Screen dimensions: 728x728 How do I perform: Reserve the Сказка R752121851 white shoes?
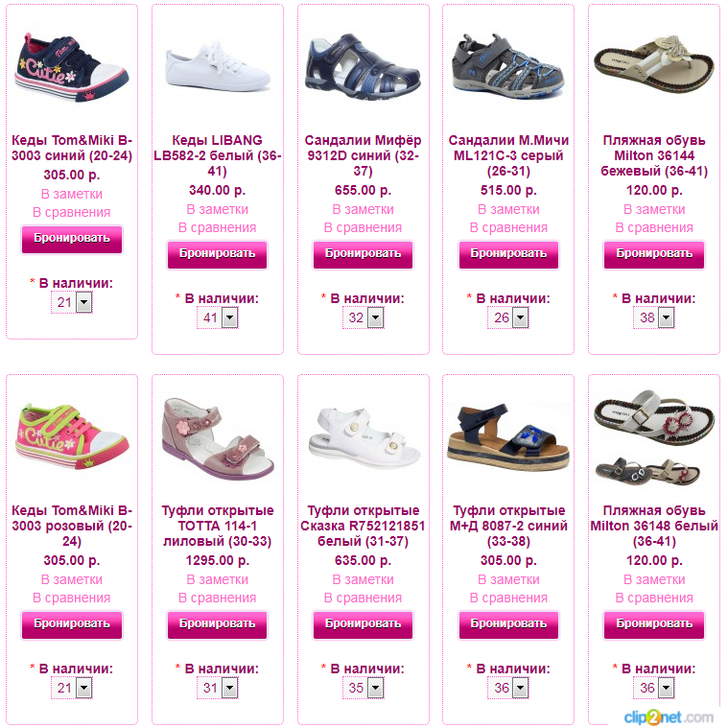[x=364, y=624]
